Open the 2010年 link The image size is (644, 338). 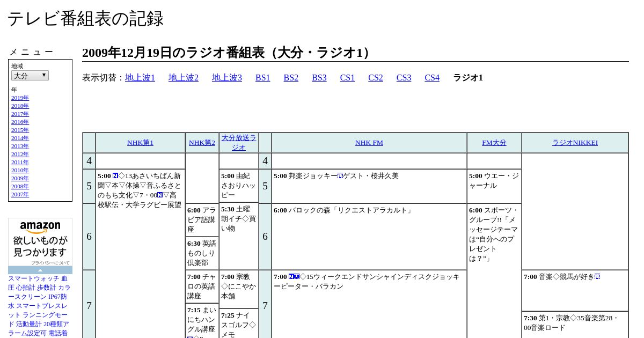[20, 171]
